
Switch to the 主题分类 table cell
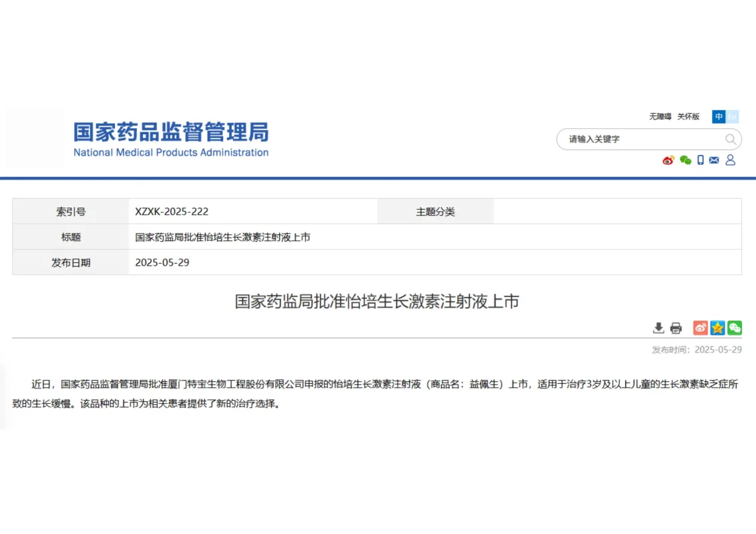tap(435, 211)
